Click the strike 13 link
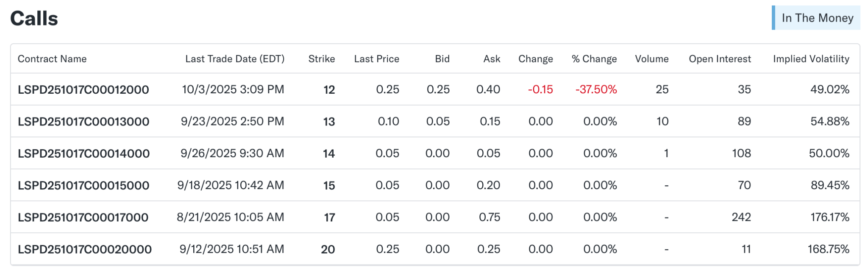The width and height of the screenshot is (868, 273). (329, 122)
